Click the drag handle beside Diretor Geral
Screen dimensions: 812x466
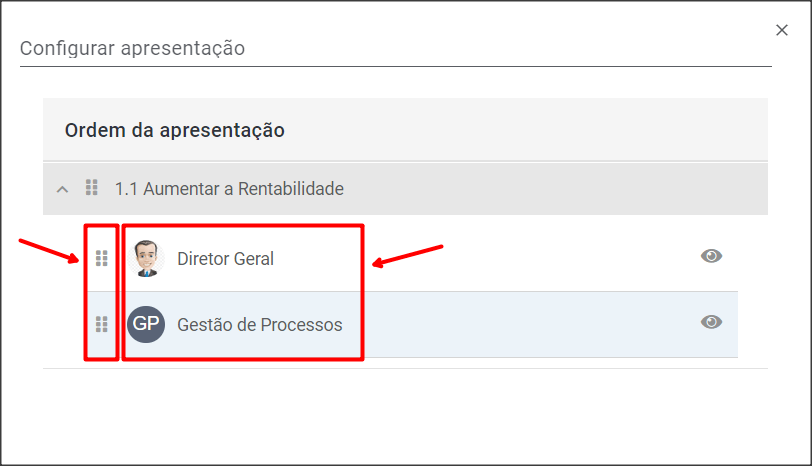101,259
